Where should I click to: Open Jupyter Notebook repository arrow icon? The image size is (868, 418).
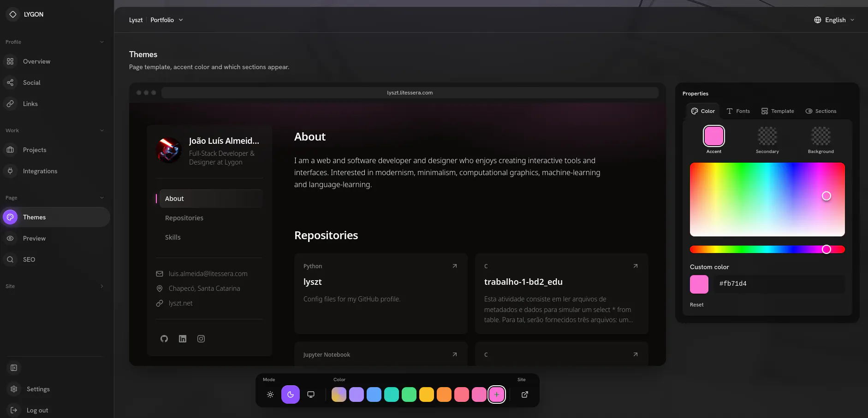tap(455, 354)
